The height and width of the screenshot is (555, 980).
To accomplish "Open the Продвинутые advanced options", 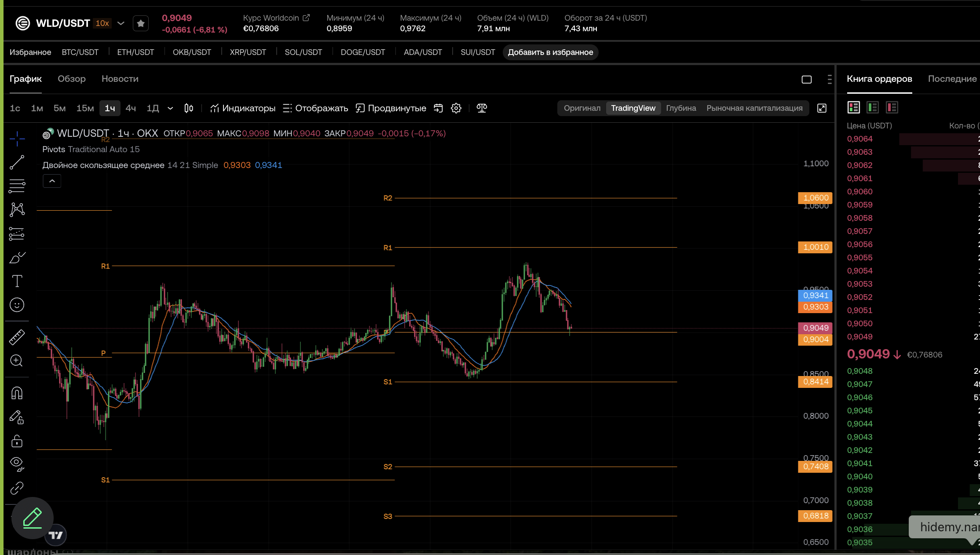I will tap(391, 108).
